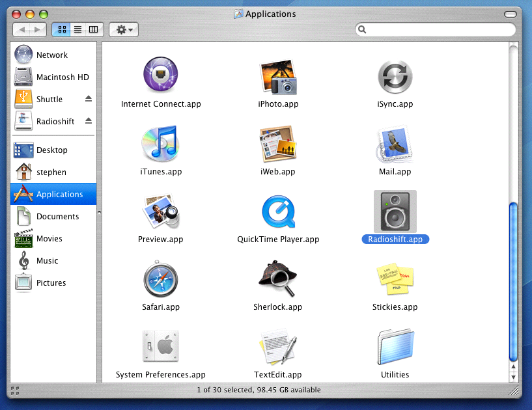The image size is (532, 410).
Task: Select the Mail.app stamp icon
Action: coord(395,144)
